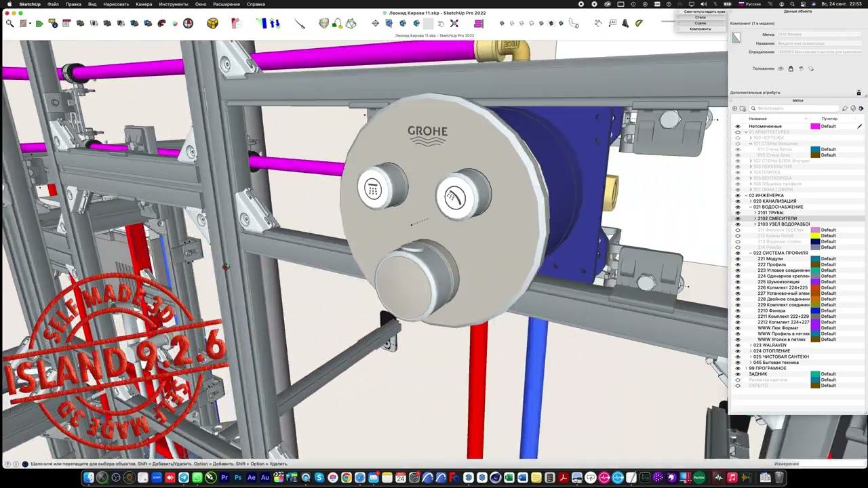Viewport: 868px width, 488px height.
Task: Open the Инструменты menu
Action: 174,4
